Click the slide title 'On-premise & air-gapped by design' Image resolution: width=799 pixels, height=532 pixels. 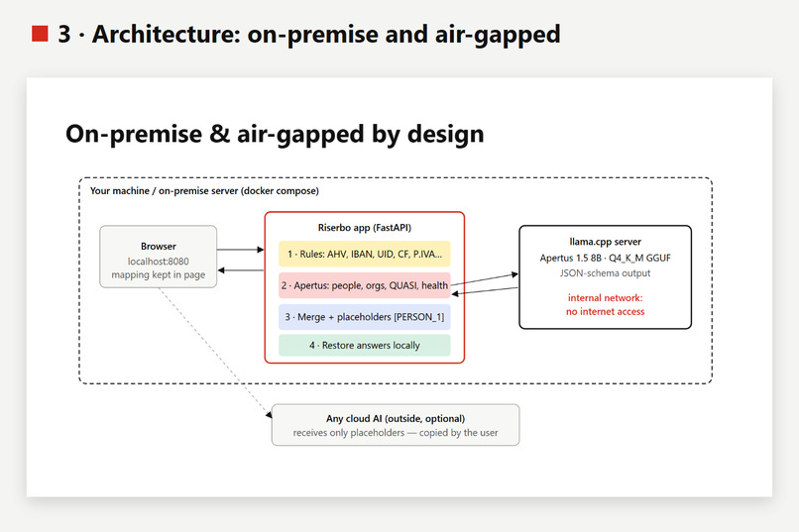tap(275, 134)
